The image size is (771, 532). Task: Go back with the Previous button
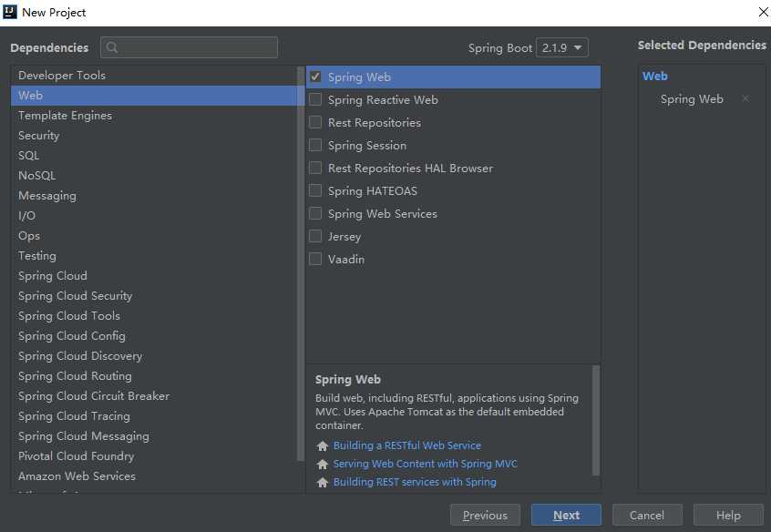(x=485, y=516)
